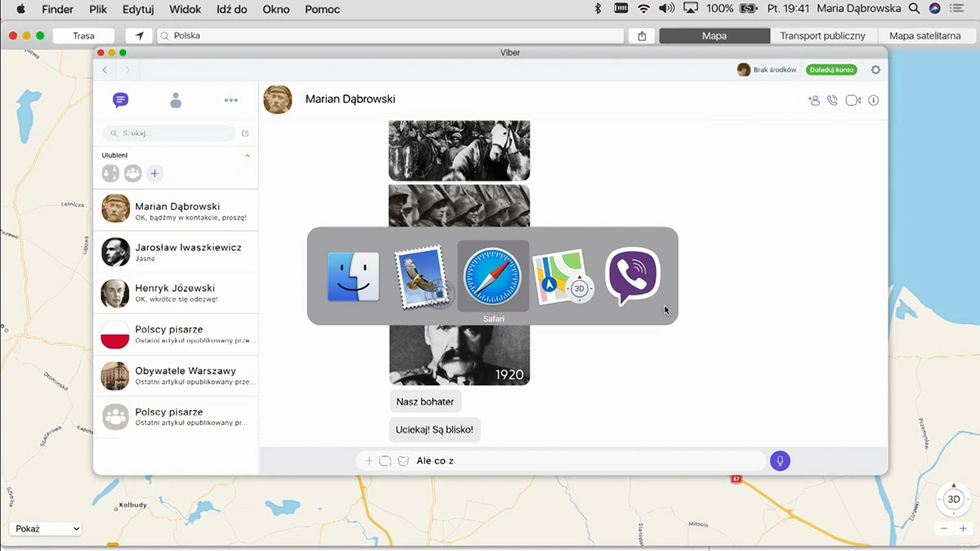Open the Apple menu
Screen dimensions: 980x551
click(20, 9)
